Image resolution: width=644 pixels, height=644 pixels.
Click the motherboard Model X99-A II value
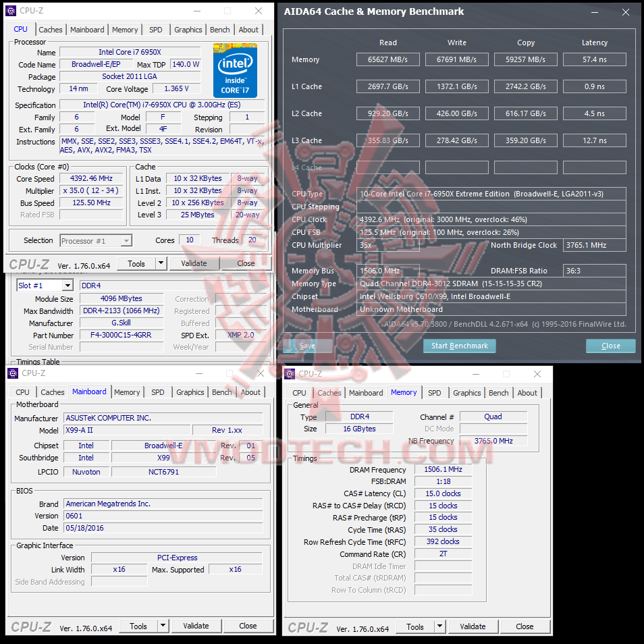pos(128,430)
